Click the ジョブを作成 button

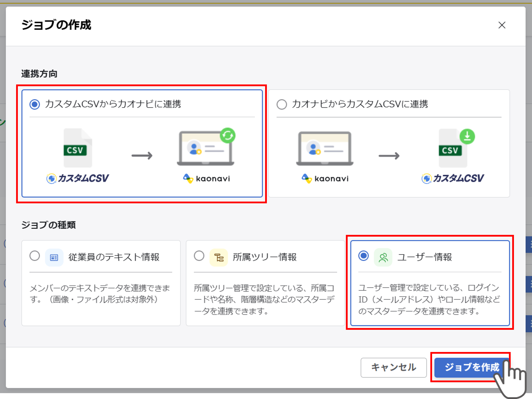[x=472, y=367]
